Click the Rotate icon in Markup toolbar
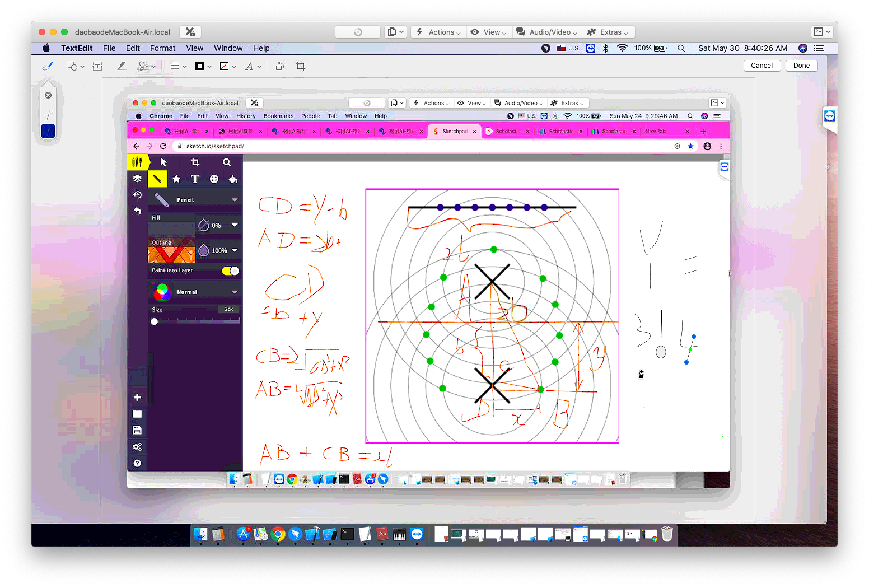The width and height of the screenshot is (869, 588). (x=280, y=66)
